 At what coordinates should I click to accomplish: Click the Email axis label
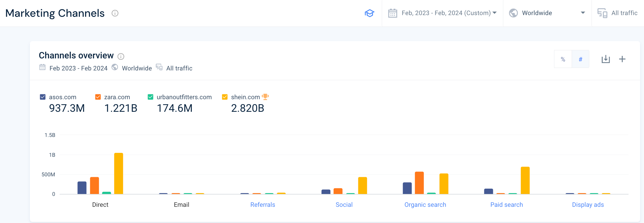pos(182,205)
